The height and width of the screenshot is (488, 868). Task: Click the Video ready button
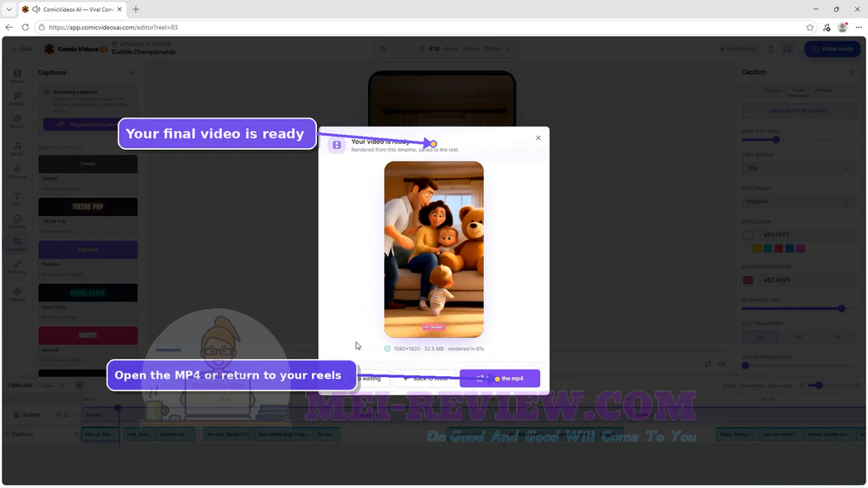pos(832,48)
